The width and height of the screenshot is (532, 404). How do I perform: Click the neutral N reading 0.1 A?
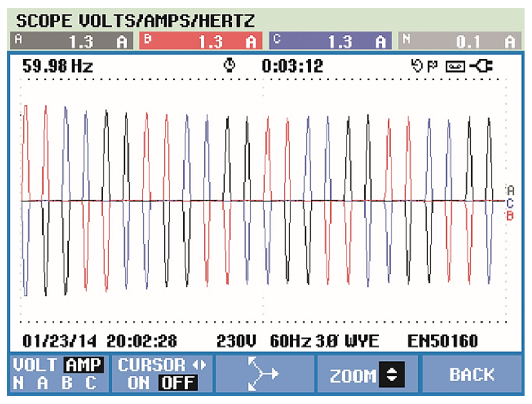click(460, 41)
